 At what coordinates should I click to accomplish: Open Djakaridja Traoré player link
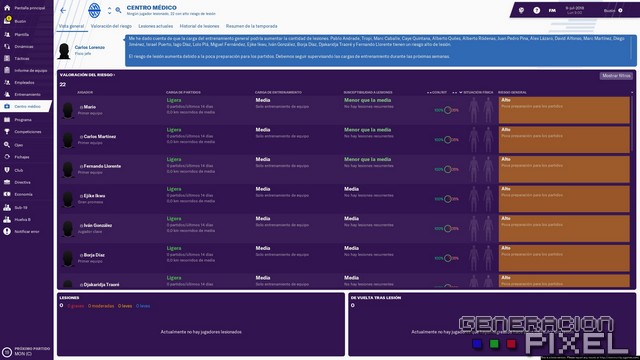(x=101, y=284)
